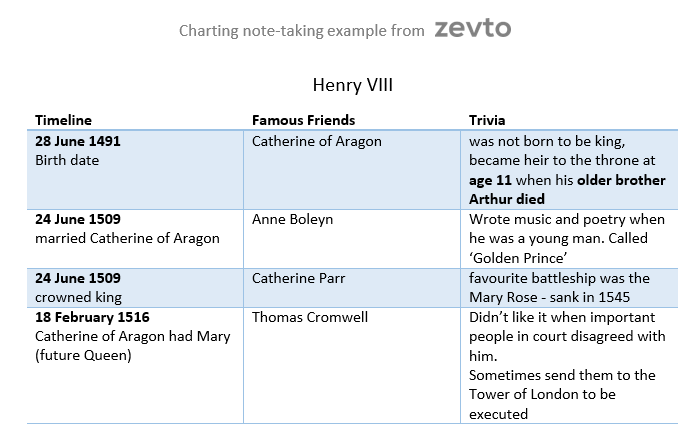
Task: Click the 'married Catherine of Aragon' entry
Action: pos(127,238)
